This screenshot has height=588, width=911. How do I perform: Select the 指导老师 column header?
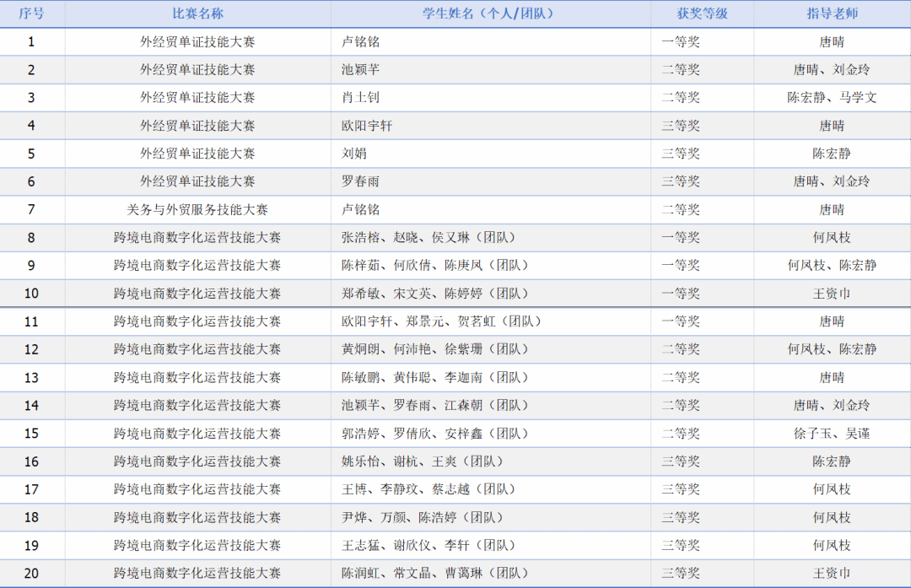point(832,13)
